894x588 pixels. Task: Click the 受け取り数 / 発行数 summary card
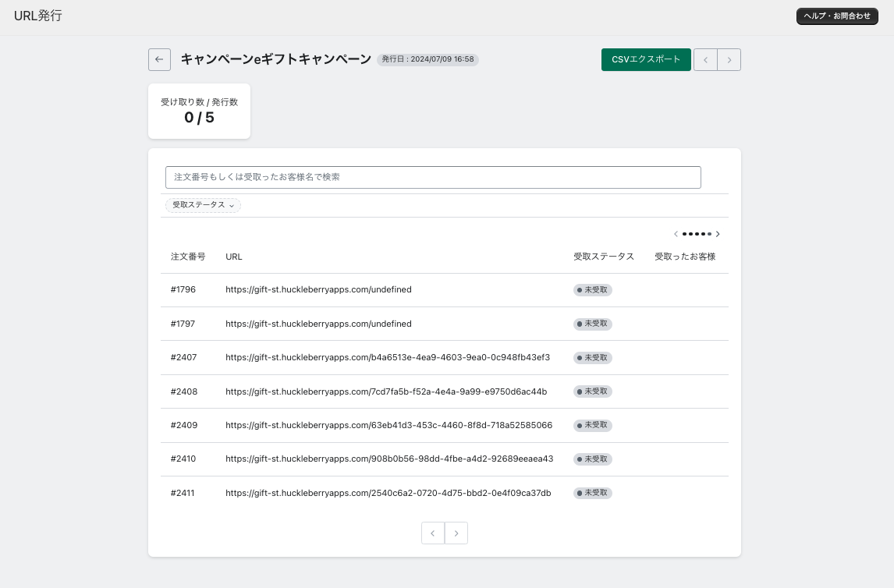(x=199, y=112)
